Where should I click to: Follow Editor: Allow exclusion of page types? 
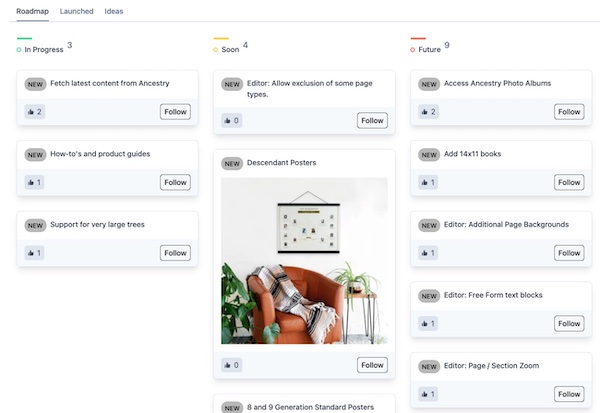click(x=372, y=121)
